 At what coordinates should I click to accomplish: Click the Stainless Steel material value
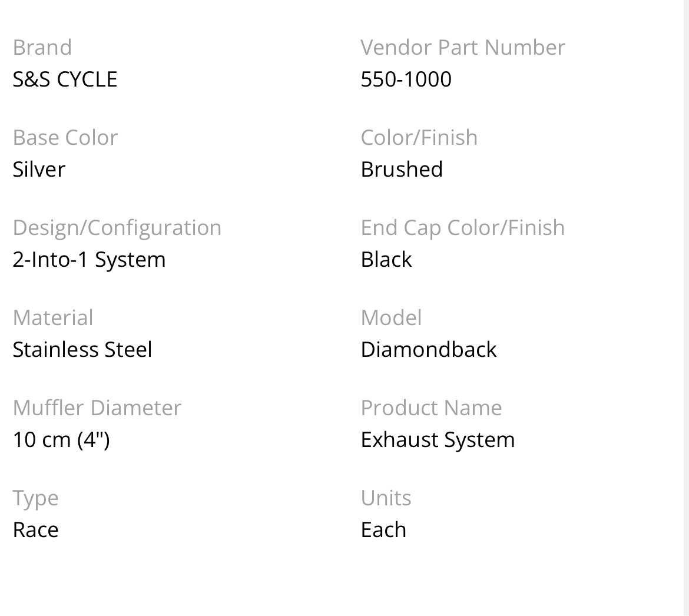(82, 350)
